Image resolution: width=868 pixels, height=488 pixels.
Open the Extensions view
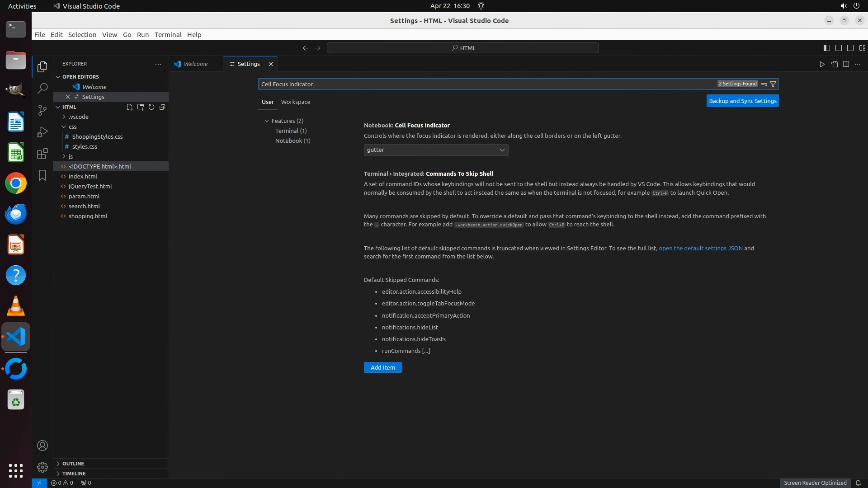(42, 154)
